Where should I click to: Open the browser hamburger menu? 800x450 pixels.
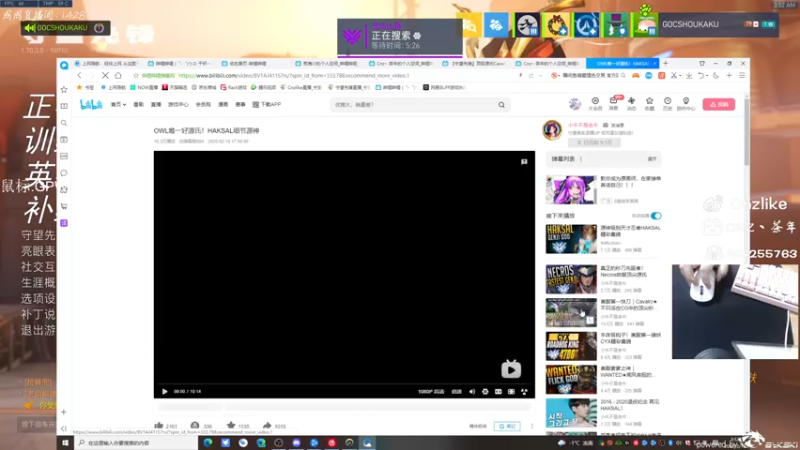pos(742,75)
